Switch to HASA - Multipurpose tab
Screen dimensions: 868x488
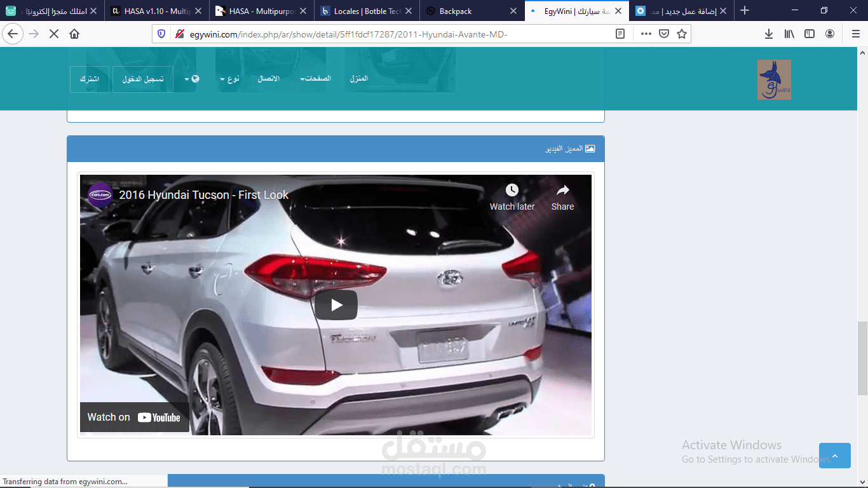click(262, 11)
